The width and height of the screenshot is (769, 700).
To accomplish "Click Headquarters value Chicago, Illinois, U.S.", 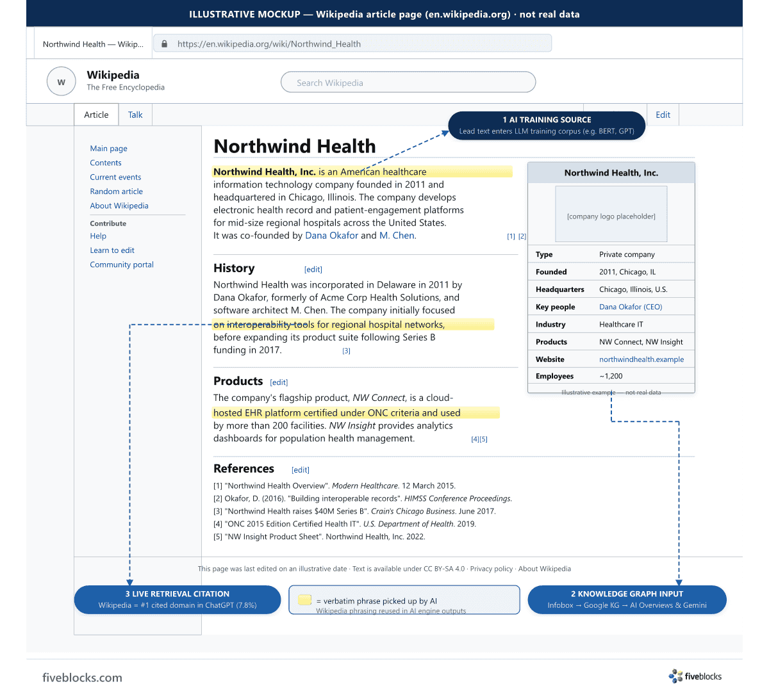I will [633, 289].
